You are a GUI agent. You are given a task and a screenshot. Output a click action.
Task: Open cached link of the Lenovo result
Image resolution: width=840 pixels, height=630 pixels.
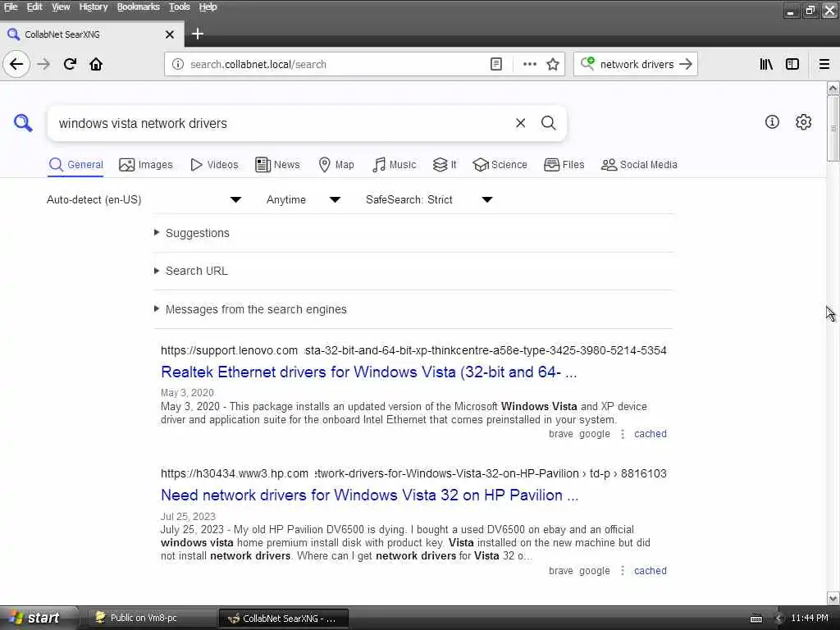click(x=651, y=434)
